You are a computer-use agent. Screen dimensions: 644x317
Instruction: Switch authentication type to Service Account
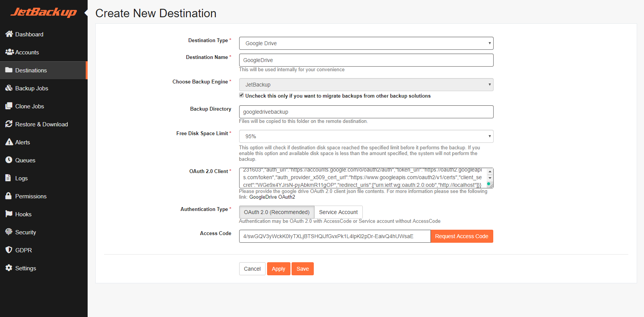point(338,212)
